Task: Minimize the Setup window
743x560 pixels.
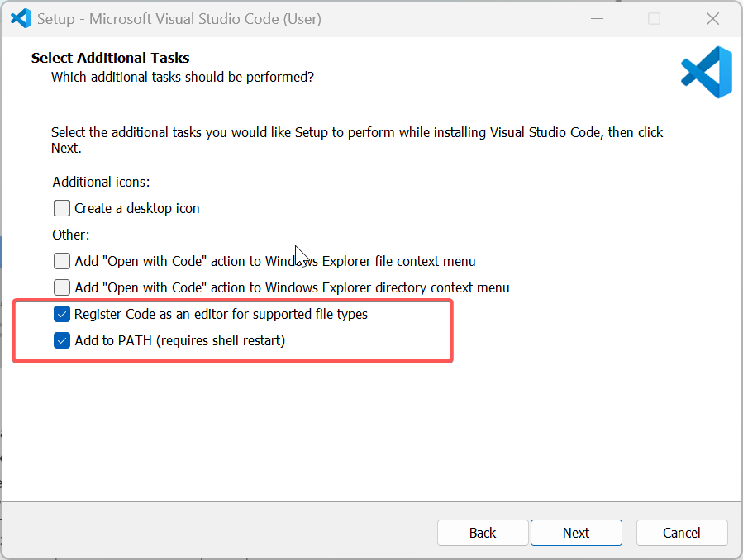Action: click(x=597, y=19)
